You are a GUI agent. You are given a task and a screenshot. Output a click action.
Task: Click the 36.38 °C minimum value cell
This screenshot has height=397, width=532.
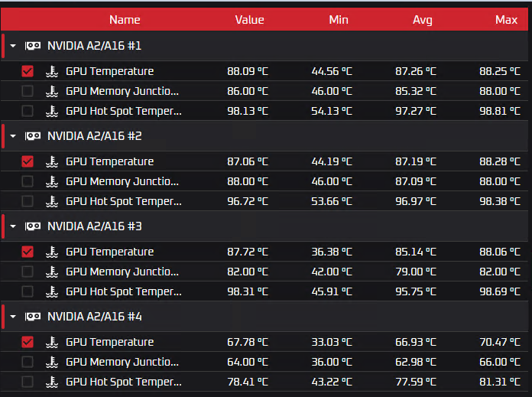332,252
